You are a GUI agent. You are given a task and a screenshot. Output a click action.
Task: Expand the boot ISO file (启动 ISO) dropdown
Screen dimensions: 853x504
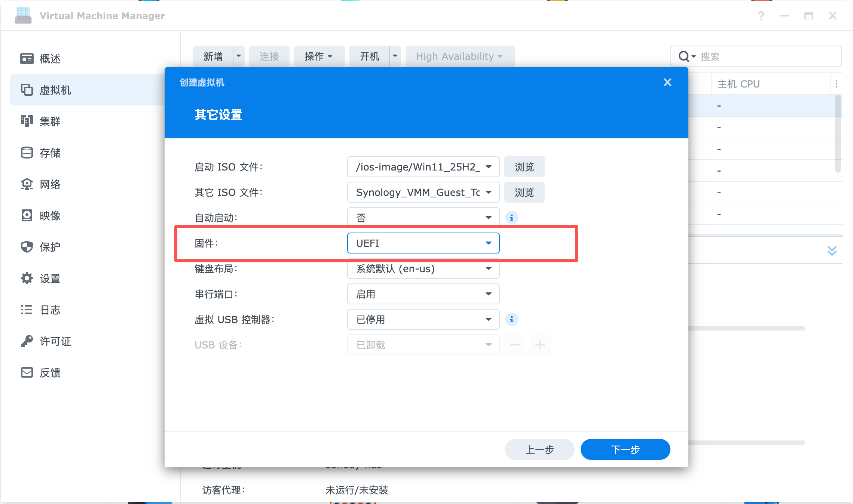point(423,167)
